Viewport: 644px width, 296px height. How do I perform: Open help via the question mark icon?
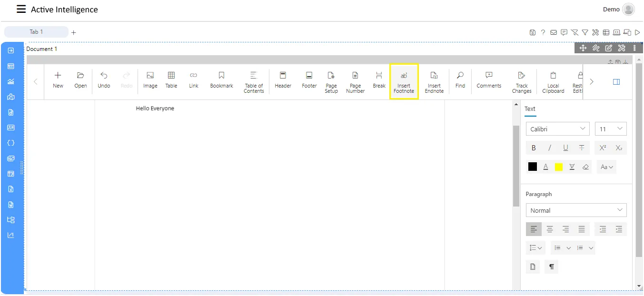pos(543,32)
